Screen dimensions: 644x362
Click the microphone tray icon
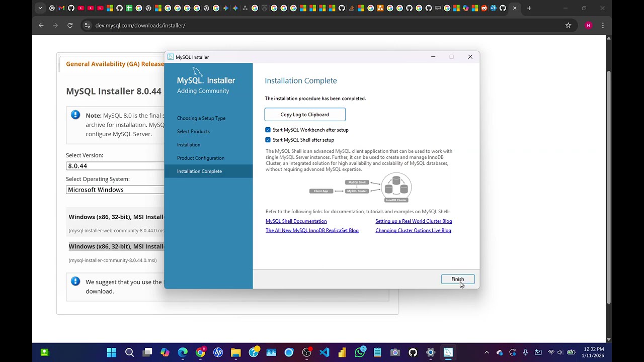525,352
